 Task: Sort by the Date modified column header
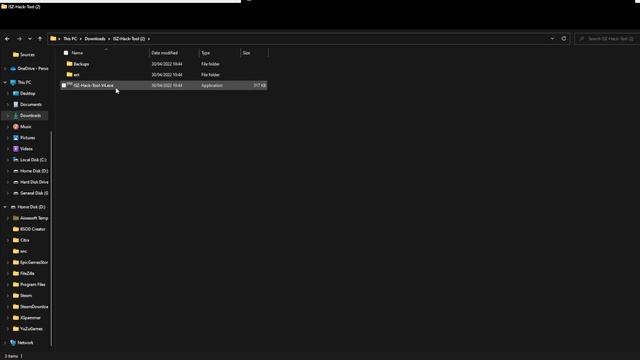(164, 53)
